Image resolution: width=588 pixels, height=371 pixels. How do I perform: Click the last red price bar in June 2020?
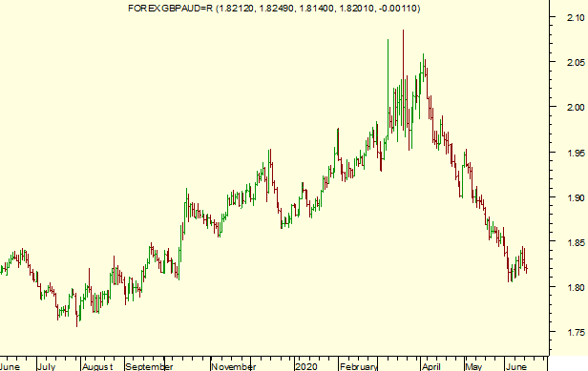pyautogui.click(x=527, y=269)
